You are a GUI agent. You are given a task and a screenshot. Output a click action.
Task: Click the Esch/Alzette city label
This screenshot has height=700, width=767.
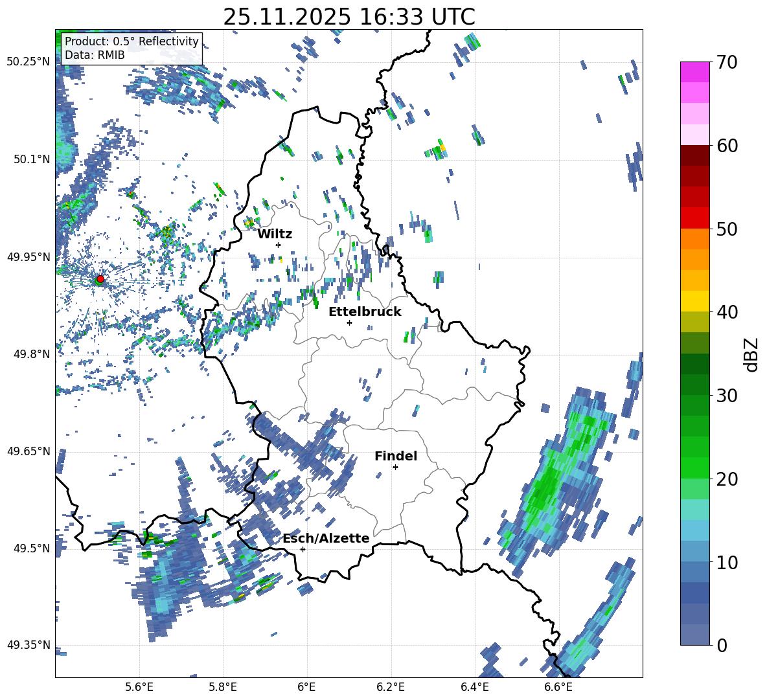[x=326, y=538]
